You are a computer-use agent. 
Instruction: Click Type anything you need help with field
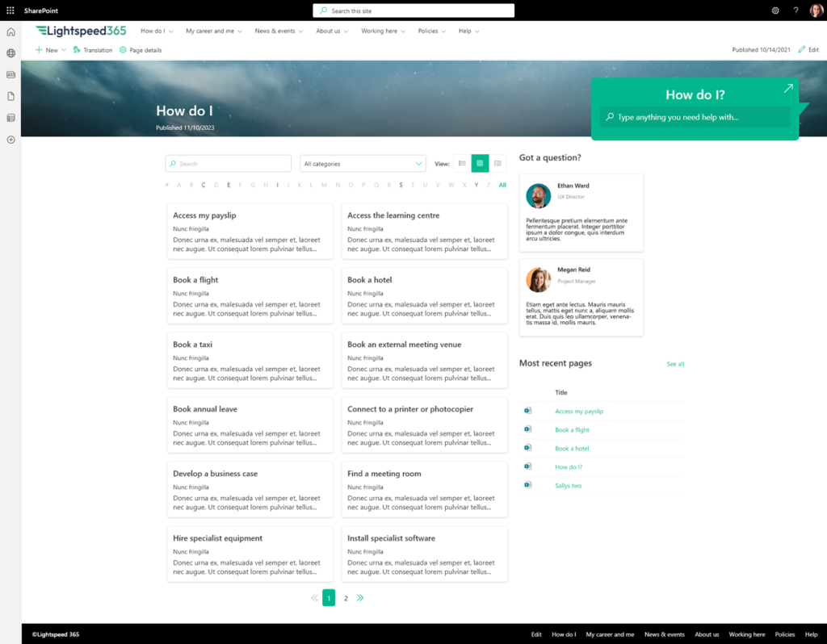695,117
